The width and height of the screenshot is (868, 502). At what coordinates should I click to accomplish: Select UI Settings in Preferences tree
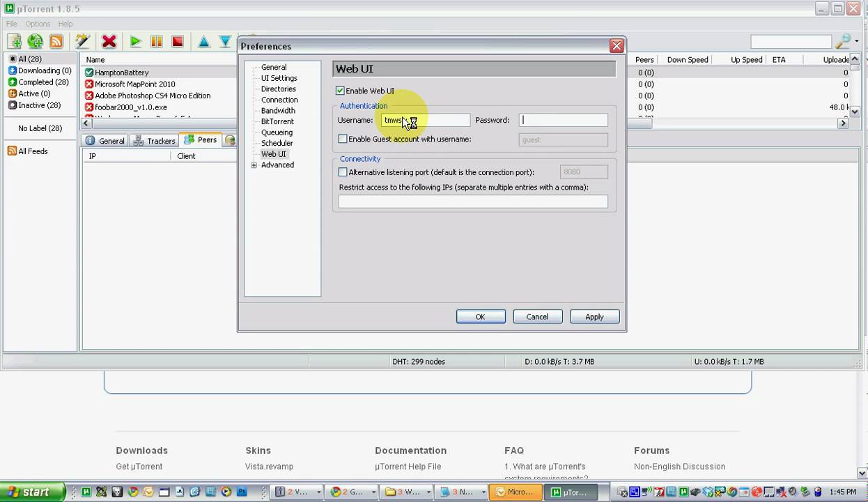pyautogui.click(x=279, y=78)
